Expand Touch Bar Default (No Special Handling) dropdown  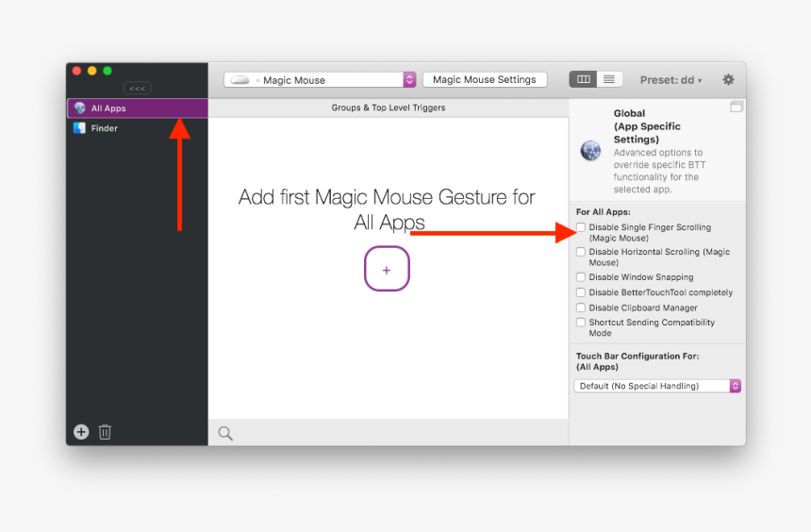[x=657, y=386]
